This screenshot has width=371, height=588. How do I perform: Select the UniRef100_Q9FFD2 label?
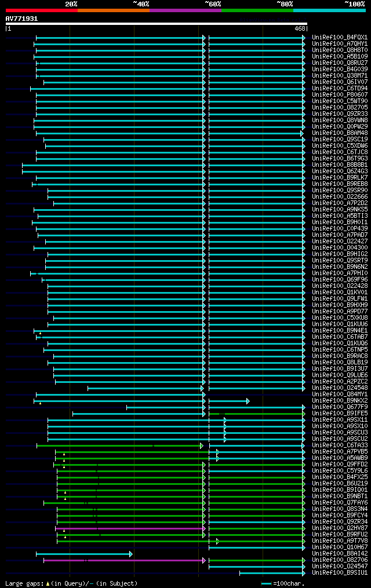[340, 465]
